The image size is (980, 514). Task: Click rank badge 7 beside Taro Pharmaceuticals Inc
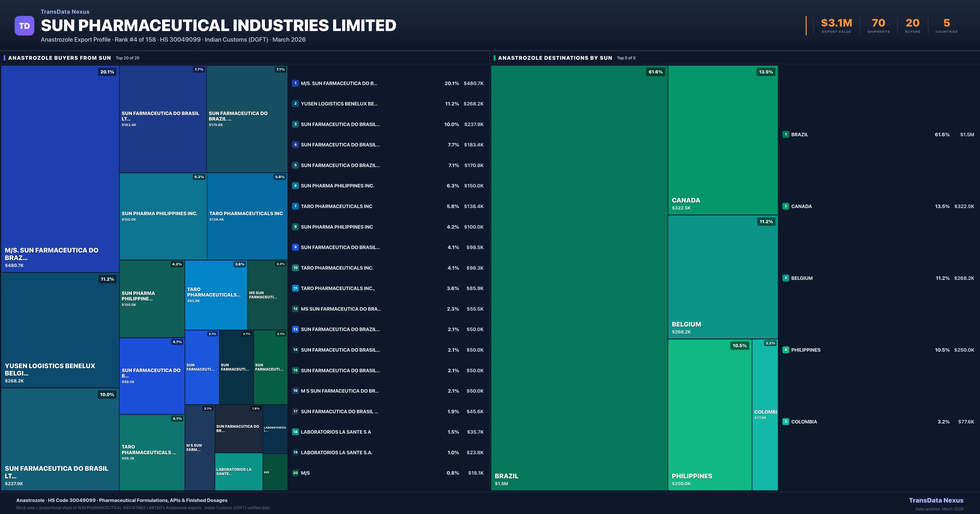point(295,206)
